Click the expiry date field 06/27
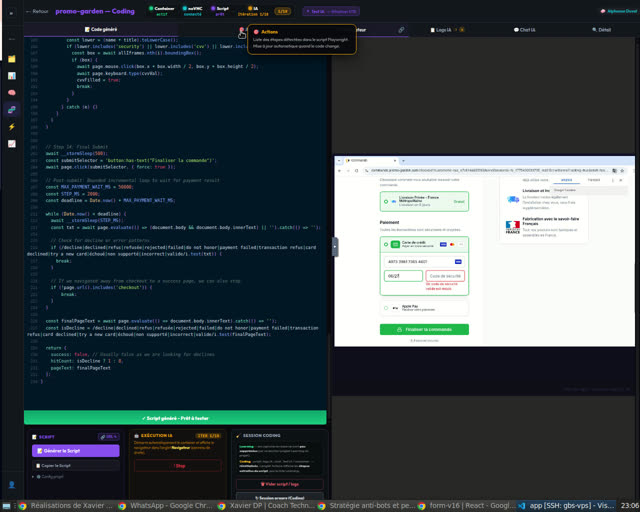 (x=403, y=276)
